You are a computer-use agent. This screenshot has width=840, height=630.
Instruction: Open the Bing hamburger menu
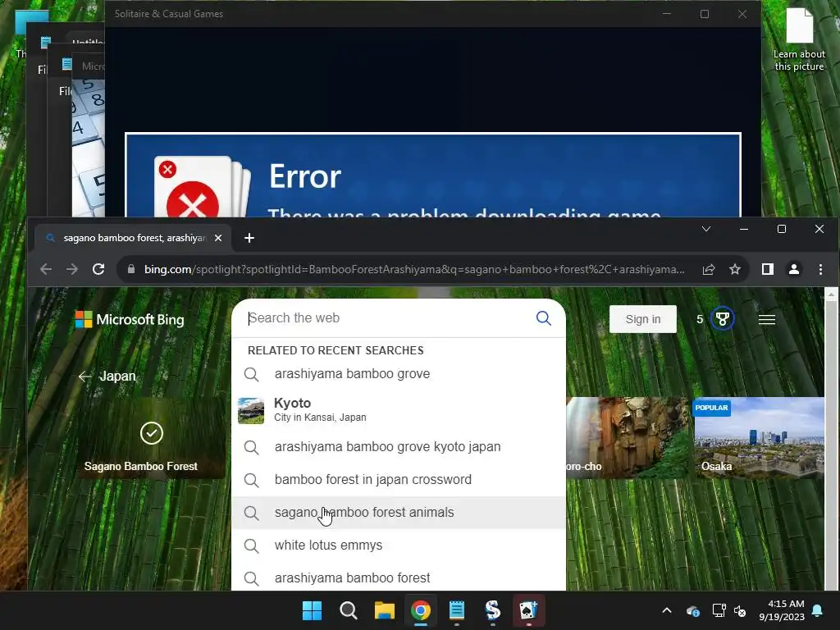point(767,320)
